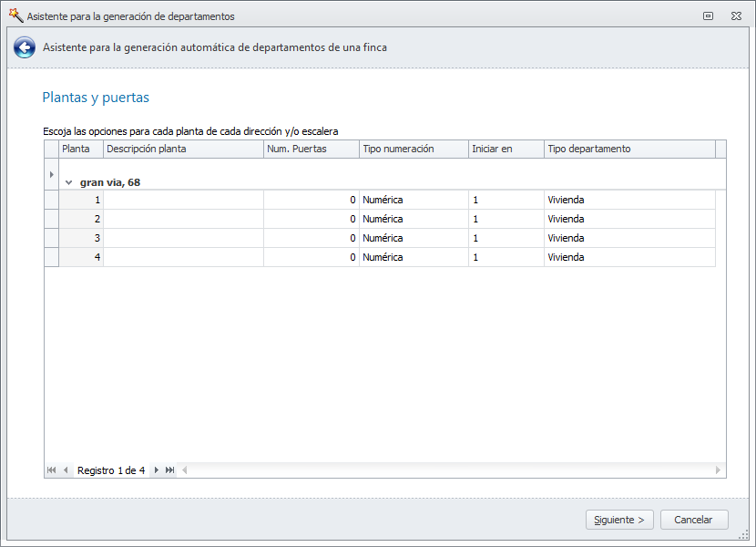The image size is (756, 547).
Task: Edit Descripción planta for floor 4
Action: [x=183, y=257]
